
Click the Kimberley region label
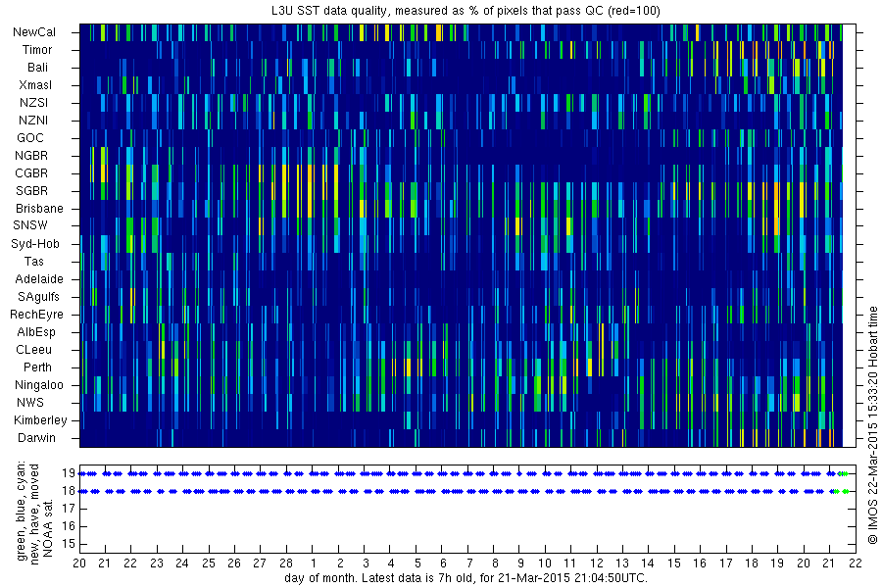(x=40, y=420)
